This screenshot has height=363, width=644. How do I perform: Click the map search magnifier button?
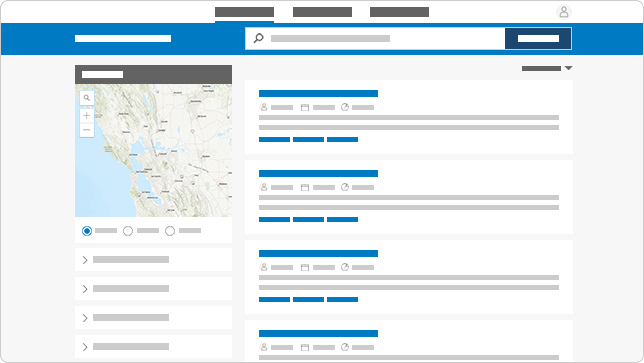[87, 98]
